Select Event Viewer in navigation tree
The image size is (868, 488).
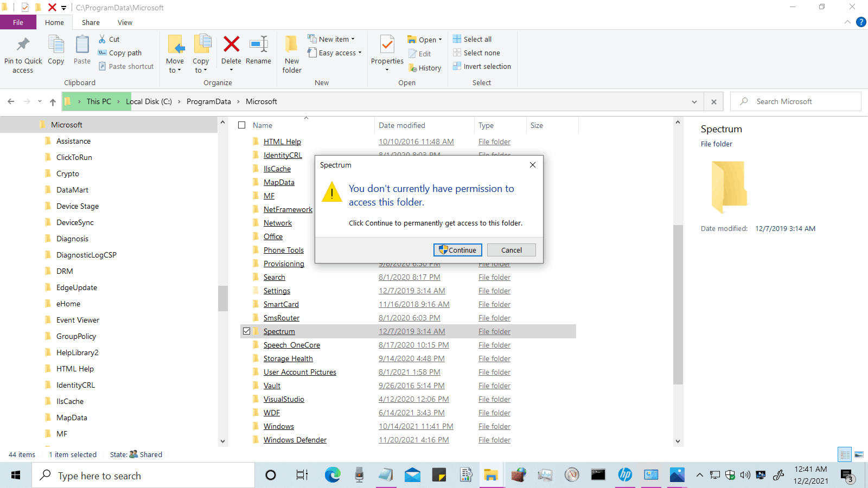pos(78,320)
